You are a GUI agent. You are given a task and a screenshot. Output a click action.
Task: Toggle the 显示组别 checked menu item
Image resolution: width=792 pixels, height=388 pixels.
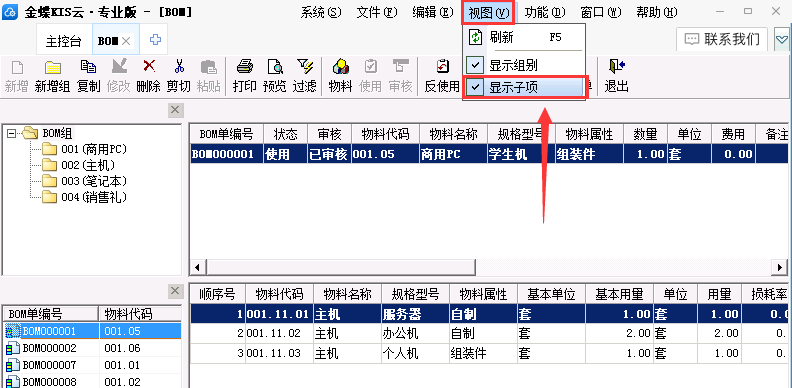pyautogui.click(x=524, y=65)
